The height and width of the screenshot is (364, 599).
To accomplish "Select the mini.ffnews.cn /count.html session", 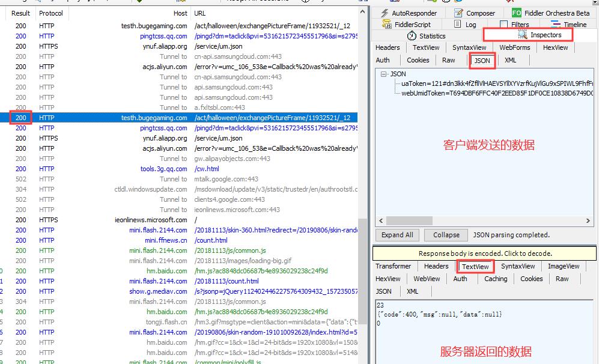I will [x=179, y=240].
